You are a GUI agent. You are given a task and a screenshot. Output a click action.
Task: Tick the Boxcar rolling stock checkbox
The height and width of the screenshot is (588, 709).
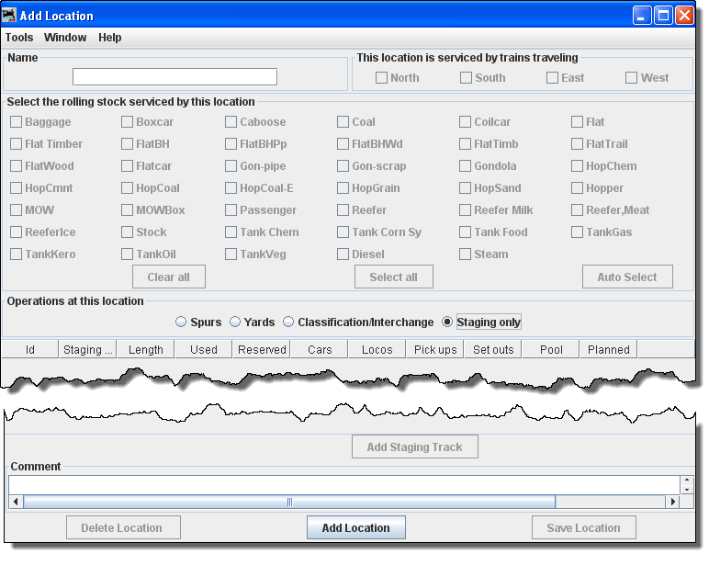tap(128, 122)
